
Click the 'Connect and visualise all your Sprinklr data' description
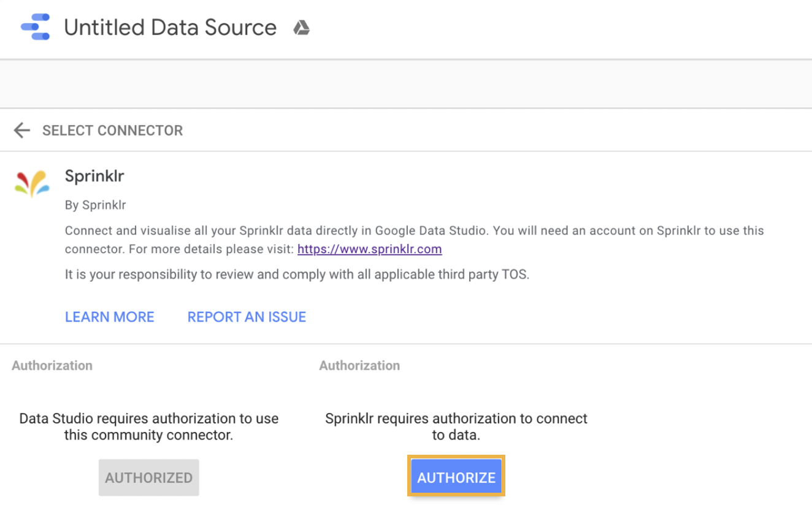(415, 240)
